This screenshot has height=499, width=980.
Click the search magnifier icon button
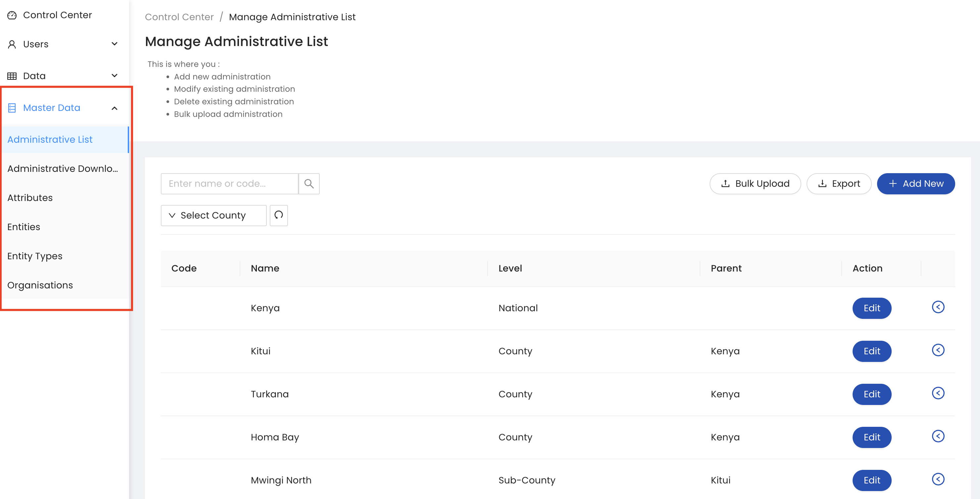pos(308,184)
